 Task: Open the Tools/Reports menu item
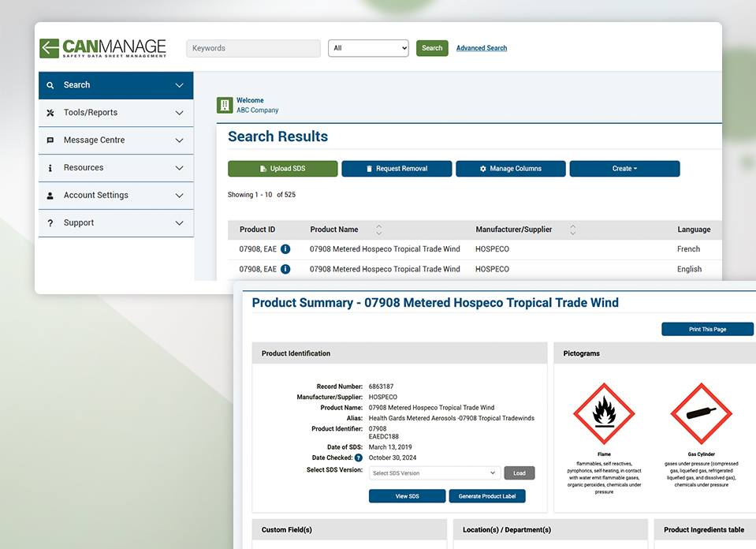(116, 113)
